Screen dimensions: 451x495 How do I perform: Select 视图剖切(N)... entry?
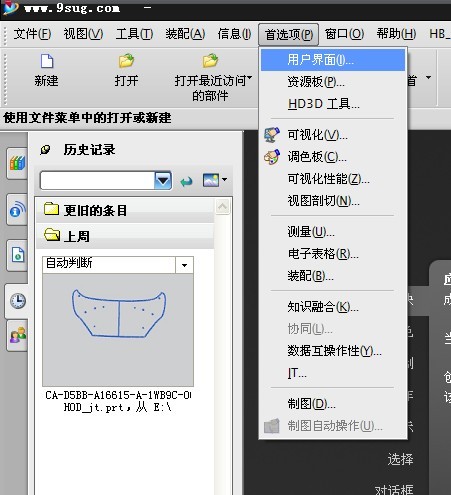click(x=333, y=201)
